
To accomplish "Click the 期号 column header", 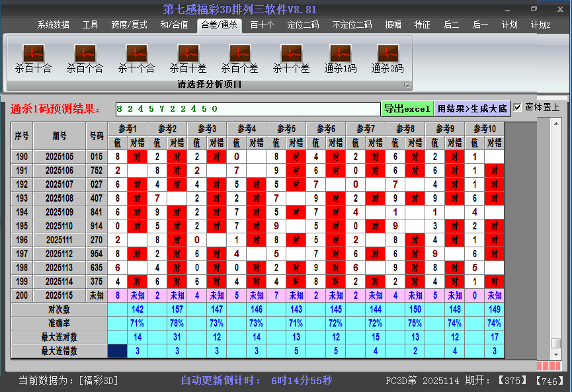I will tap(60, 136).
